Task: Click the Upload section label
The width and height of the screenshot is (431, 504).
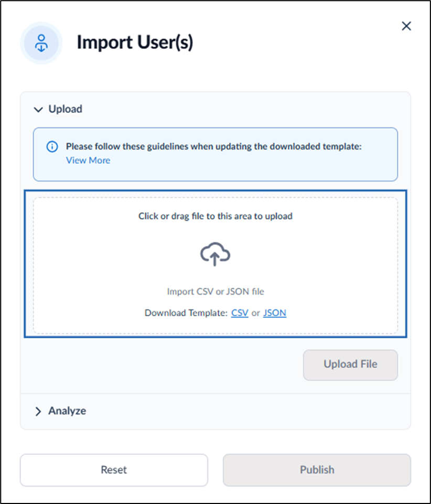Action: 65,109
